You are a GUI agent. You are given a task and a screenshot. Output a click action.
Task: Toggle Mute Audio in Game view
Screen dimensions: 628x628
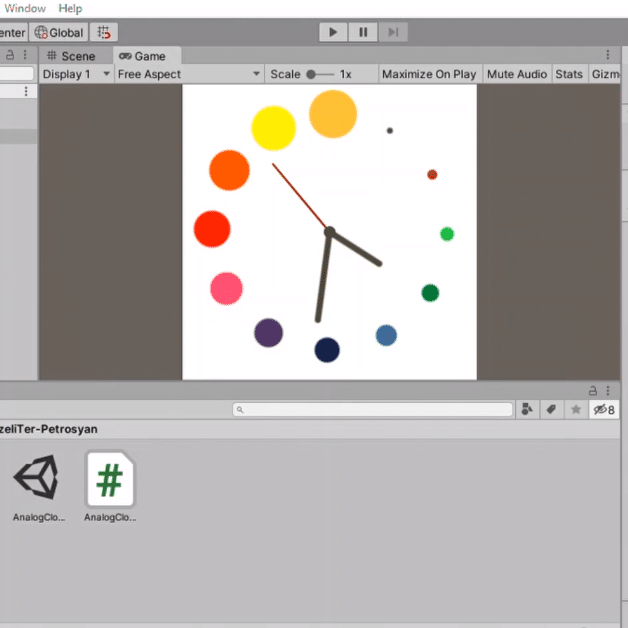[x=516, y=74]
